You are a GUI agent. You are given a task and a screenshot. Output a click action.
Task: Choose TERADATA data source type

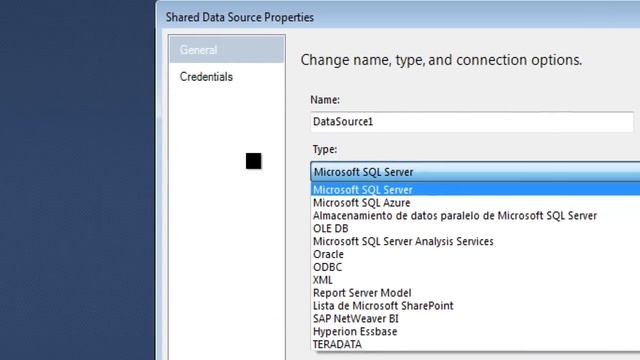click(475, 344)
